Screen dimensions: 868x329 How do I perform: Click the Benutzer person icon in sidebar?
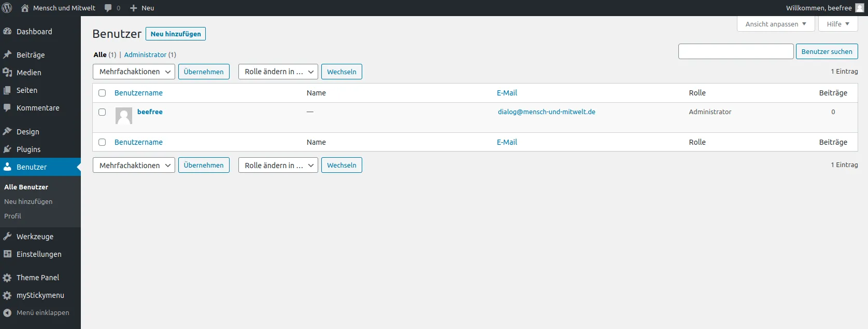[x=7, y=167]
